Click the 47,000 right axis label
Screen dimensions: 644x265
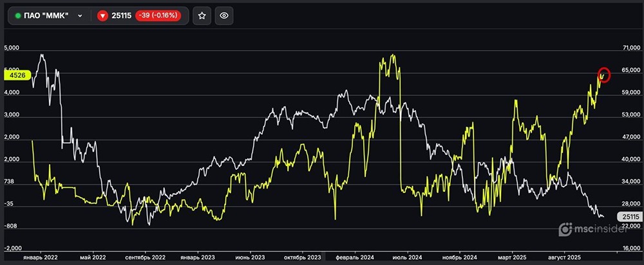[632, 137]
